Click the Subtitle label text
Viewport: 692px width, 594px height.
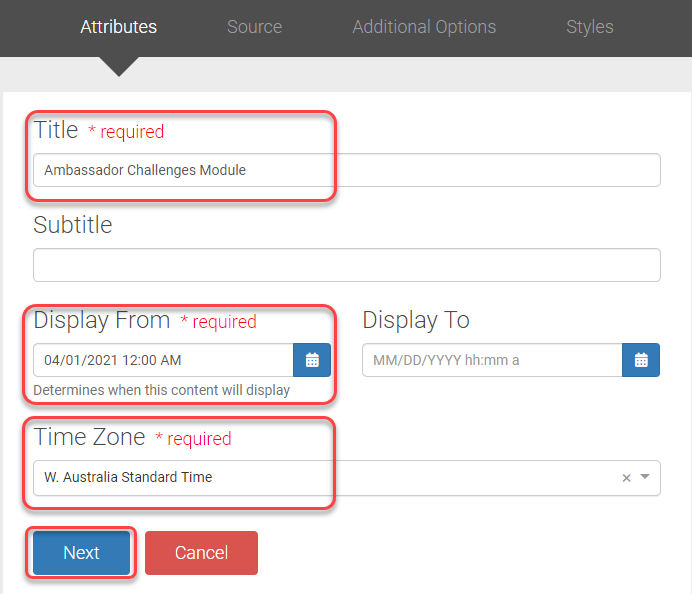pos(73,225)
